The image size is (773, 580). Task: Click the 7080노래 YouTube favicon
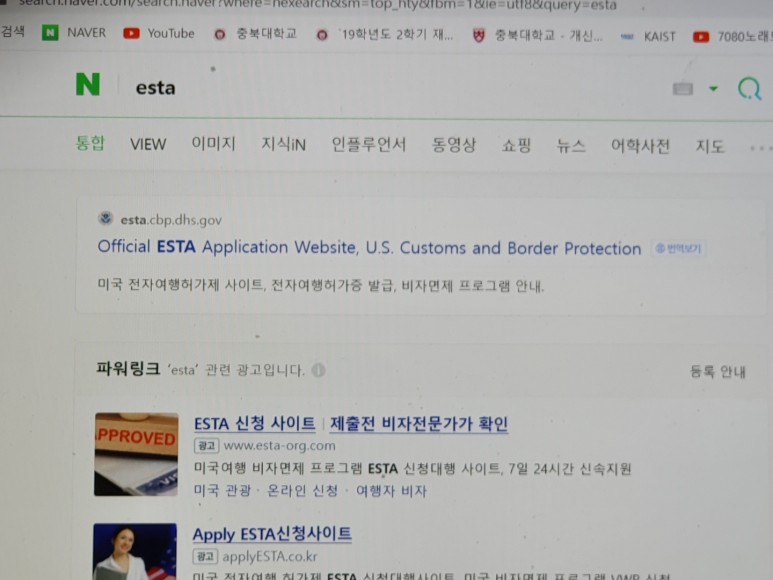click(x=701, y=37)
